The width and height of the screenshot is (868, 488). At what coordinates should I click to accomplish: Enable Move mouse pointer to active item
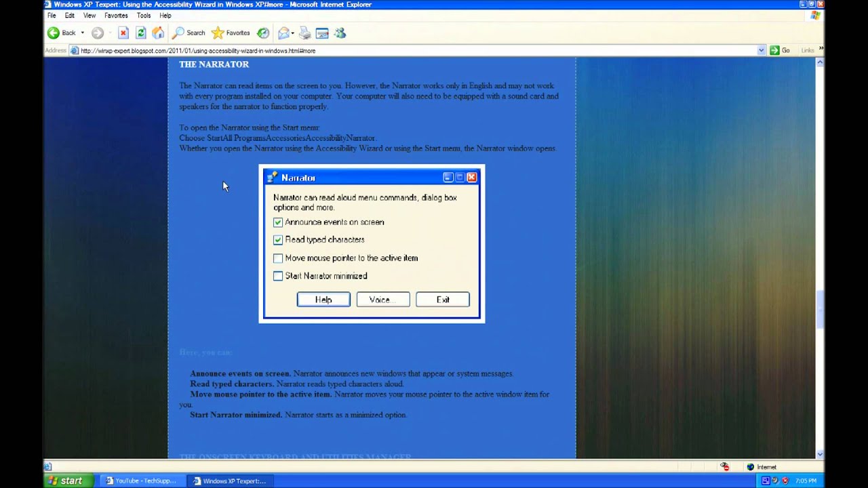point(278,258)
